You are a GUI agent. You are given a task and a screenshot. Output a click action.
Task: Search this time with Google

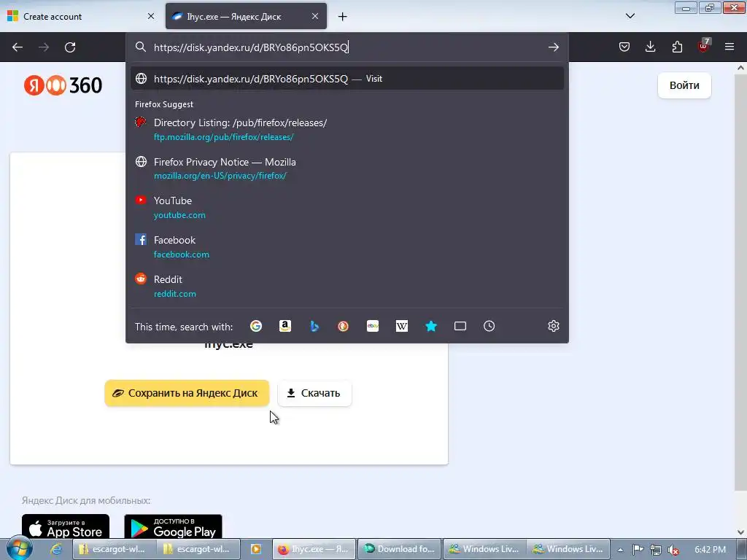[256, 326]
